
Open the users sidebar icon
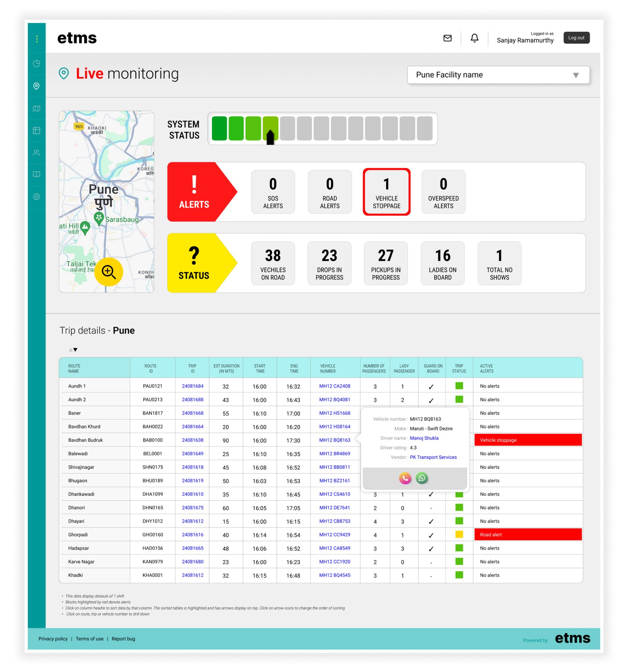point(37,153)
